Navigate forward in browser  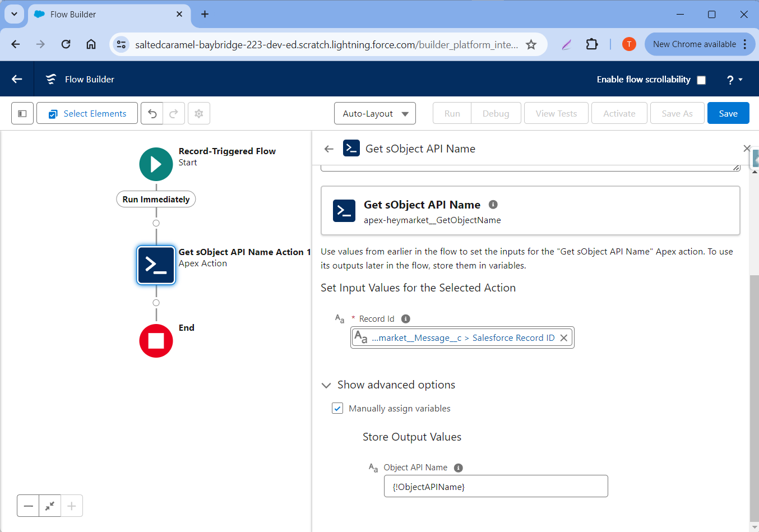point(40,44)
